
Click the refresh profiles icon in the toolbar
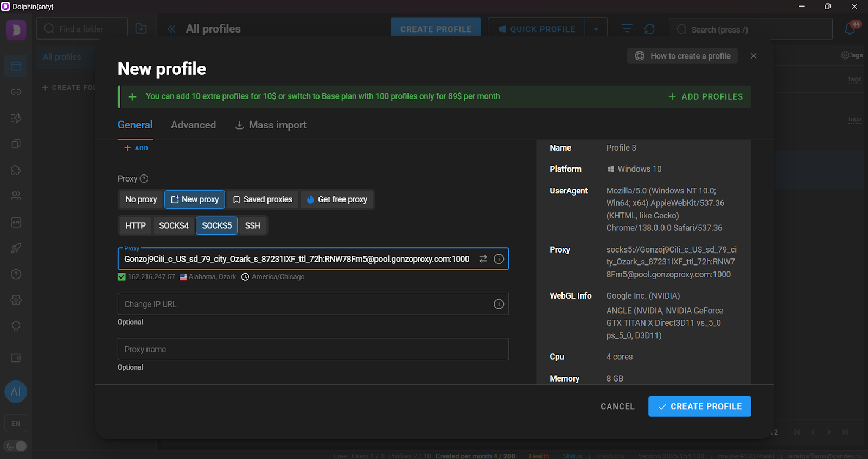click(x=649, y=29)
